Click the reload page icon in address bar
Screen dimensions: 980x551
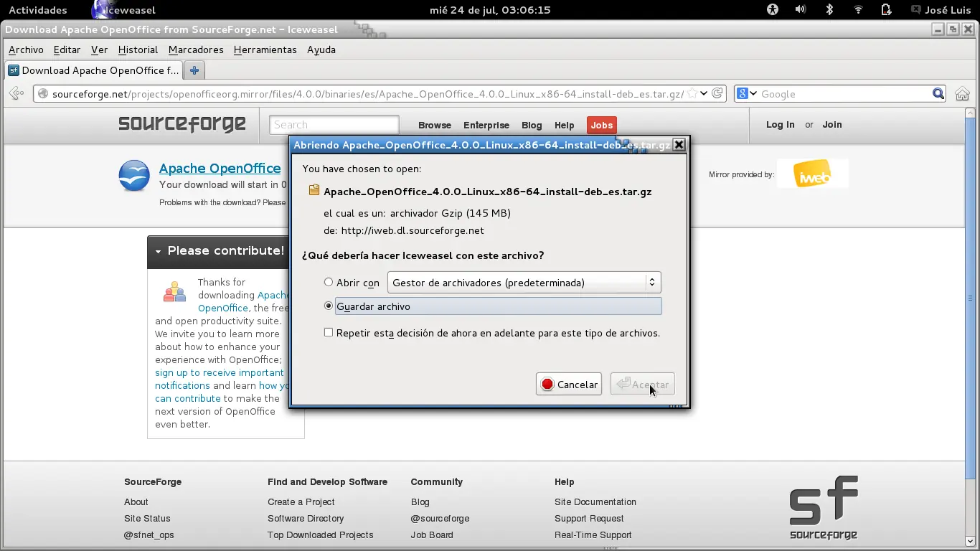pos(717,93)
